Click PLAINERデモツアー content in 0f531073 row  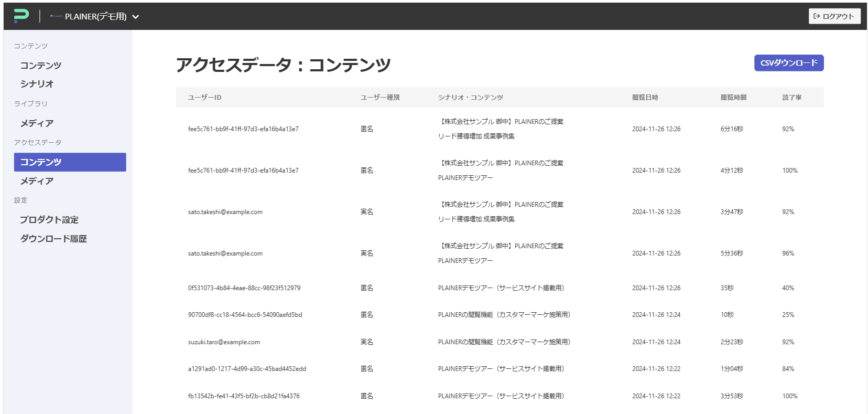point(501,288)
